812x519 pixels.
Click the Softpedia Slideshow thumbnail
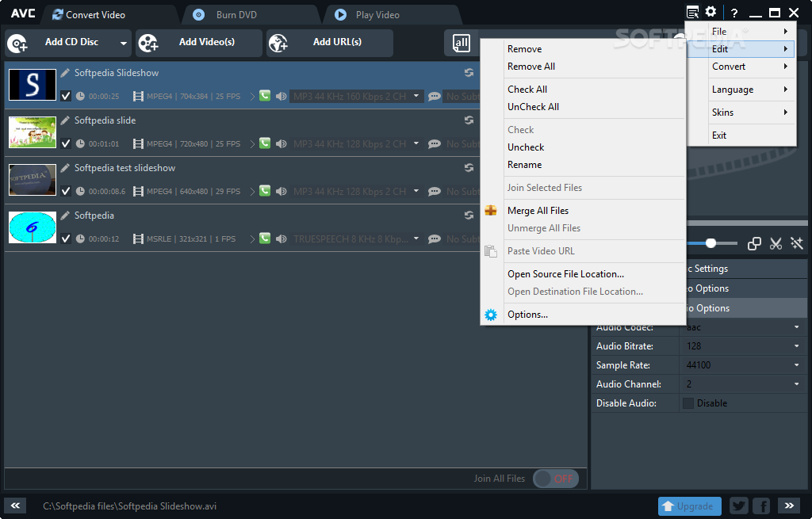pyautogui.click(x=33, y=85)
